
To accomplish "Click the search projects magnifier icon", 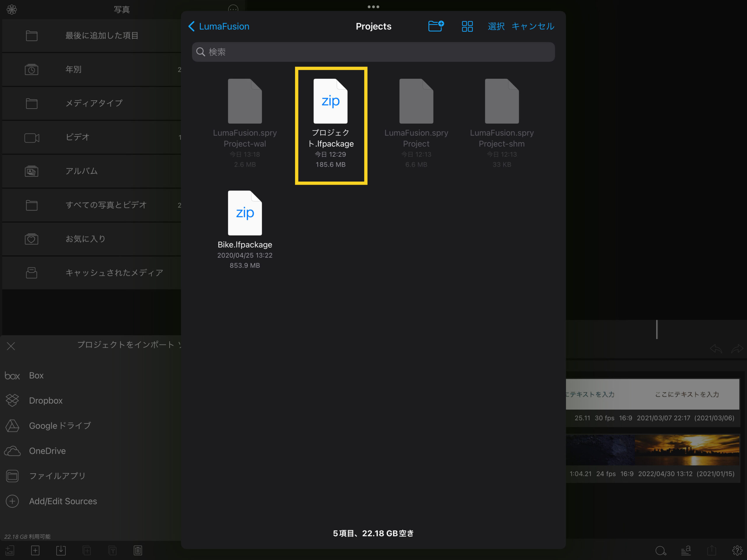I will (661, 551).
